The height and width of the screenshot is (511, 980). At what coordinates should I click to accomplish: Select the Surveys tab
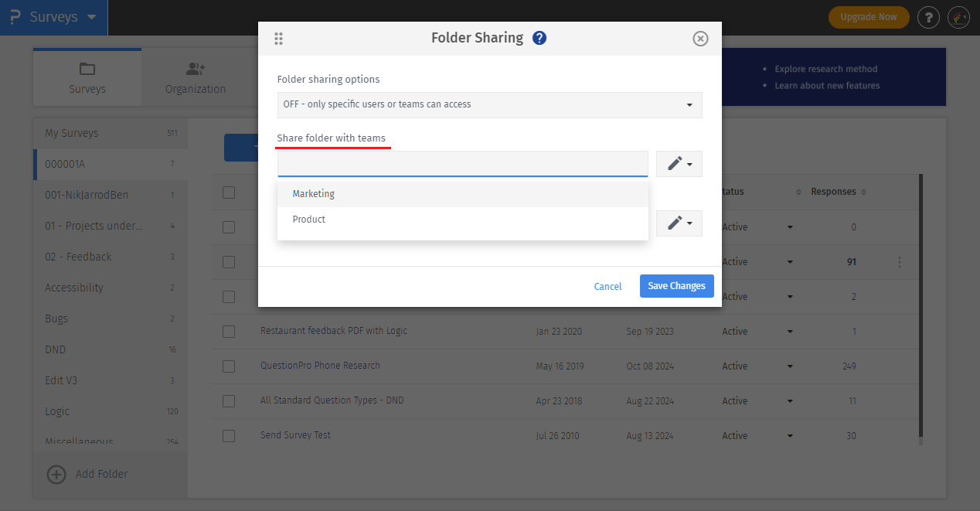pyautogui.click(x=87, y=77)
